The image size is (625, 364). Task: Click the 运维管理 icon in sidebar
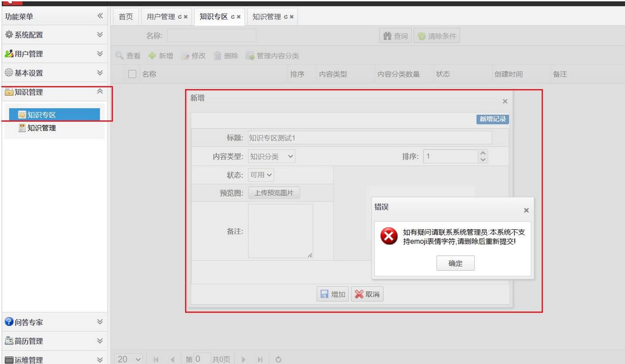point(8,359)
